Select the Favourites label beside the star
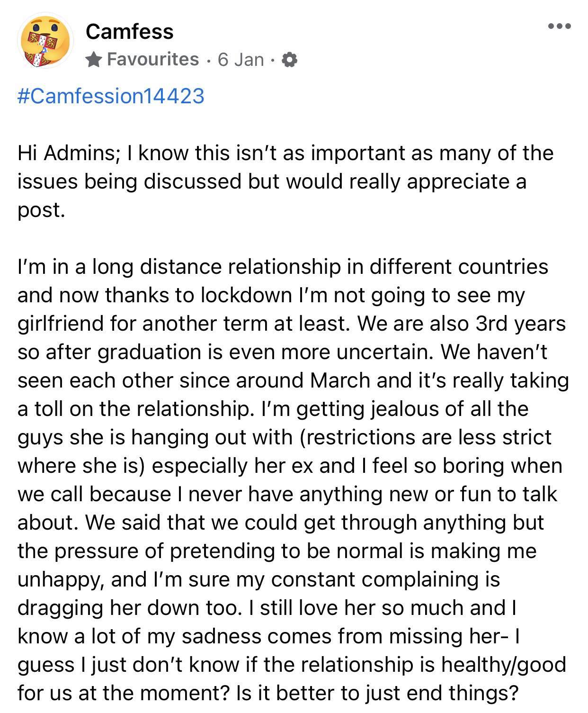This screenshot has height=713, width=588. pyautogui.click(x=153, y=59)
